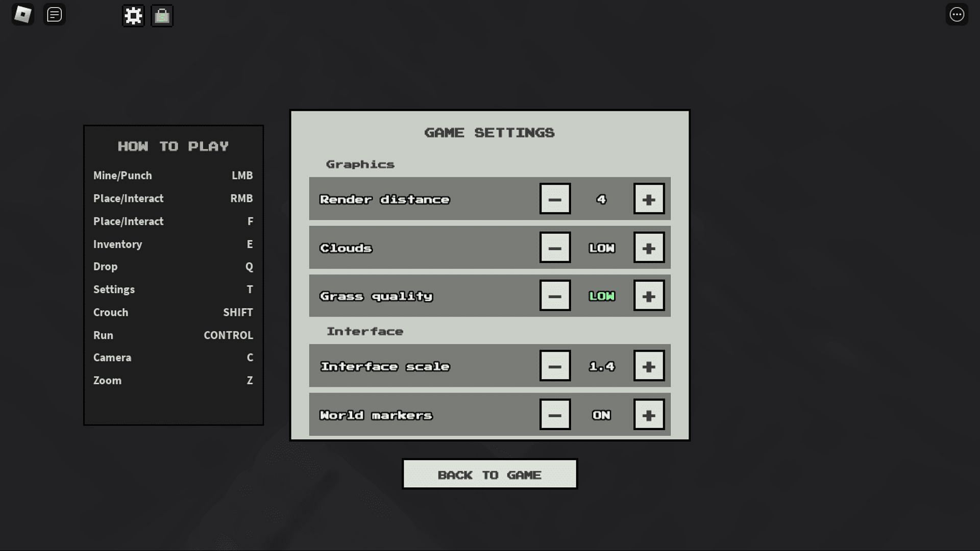
Task: Expand Interface settings section
Action: coord(363,331)
